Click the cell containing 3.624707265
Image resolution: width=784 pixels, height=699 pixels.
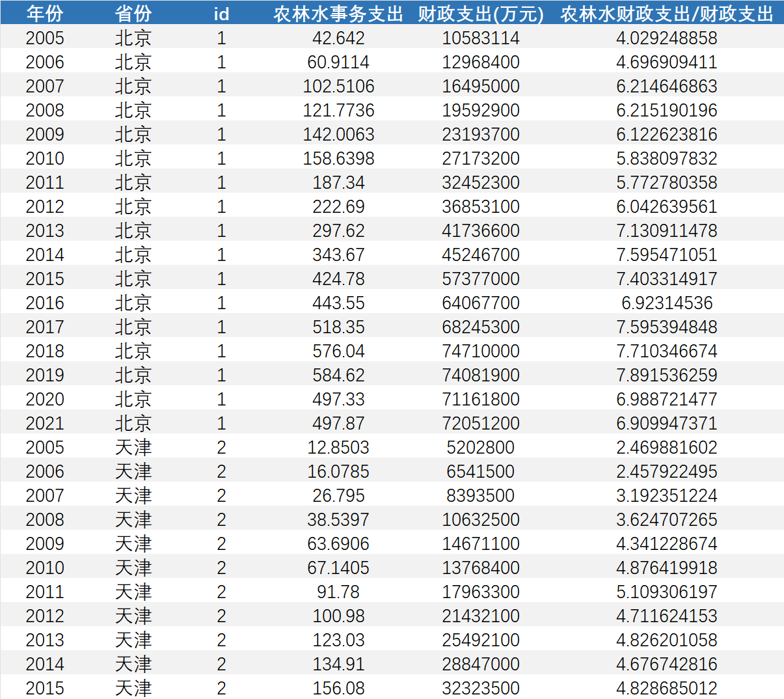coord(667,520)
